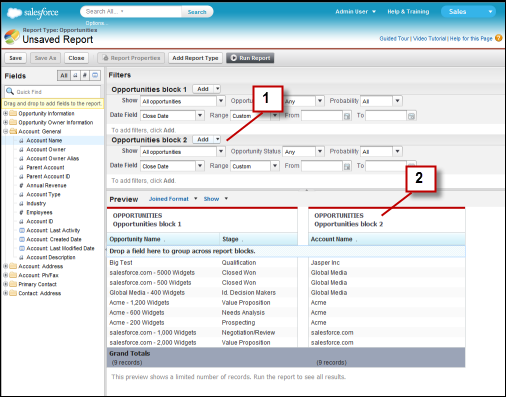Click the Report Properties icon
Screen dimensions: 506x397
[x=106, y=58]
